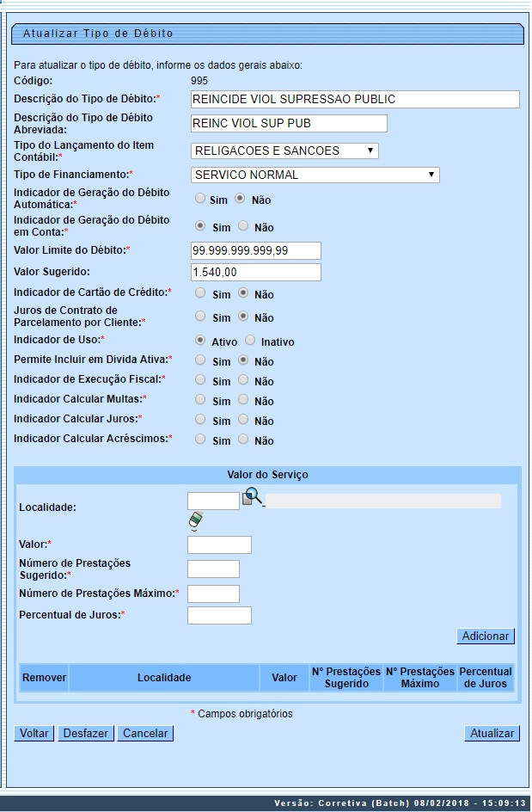Click the Desfazer button
Viewport: 532px width, 812px height.
pyautogui.click(x=86, y=734)
